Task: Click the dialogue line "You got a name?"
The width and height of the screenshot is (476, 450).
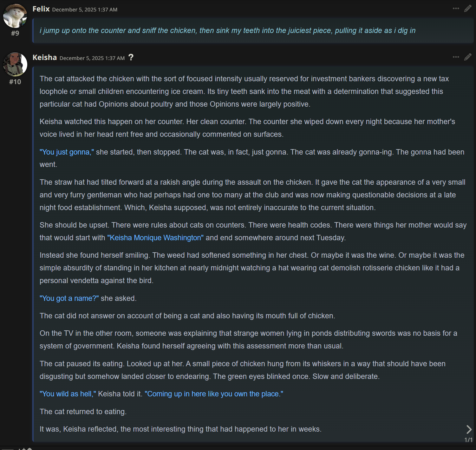Action: 69,298
